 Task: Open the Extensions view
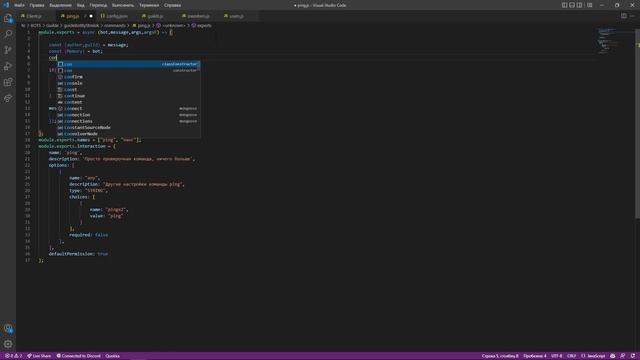pos(8,82)
